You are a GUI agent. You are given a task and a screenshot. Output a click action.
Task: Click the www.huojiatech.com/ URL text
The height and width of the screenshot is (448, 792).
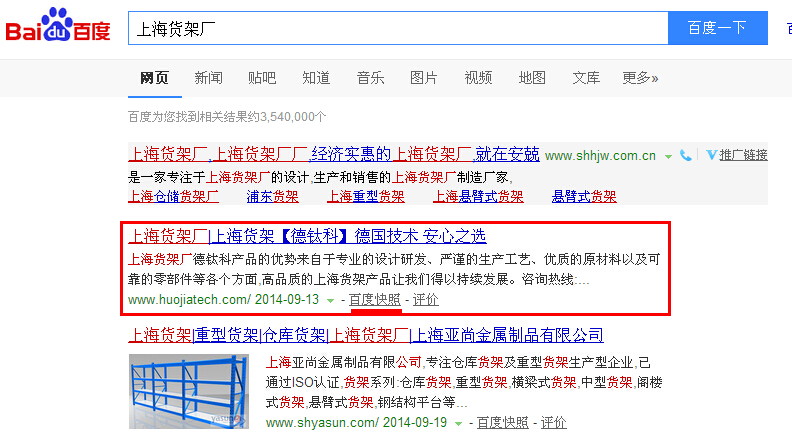189,300
